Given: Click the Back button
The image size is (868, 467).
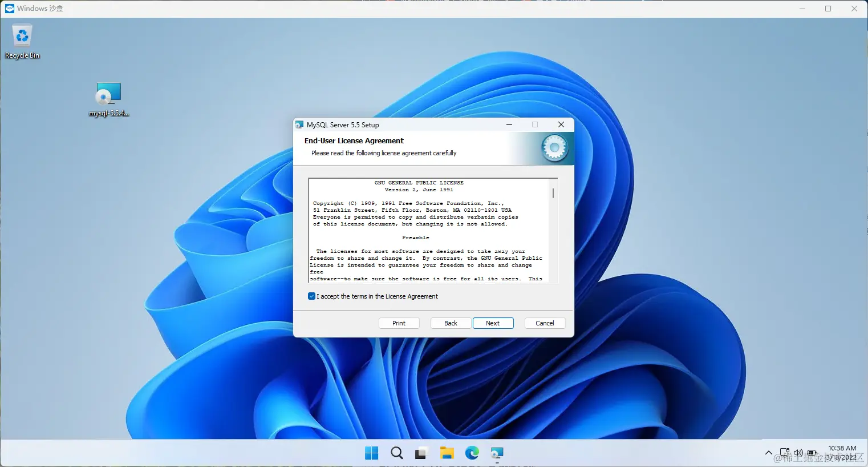Looking at the screenshot, I should [x=451, y=323].
